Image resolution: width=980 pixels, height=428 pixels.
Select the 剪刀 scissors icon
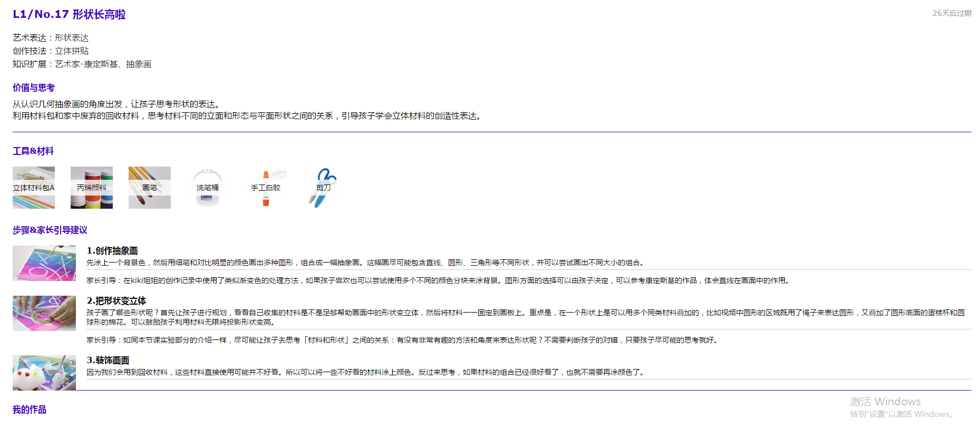[324, 188]
